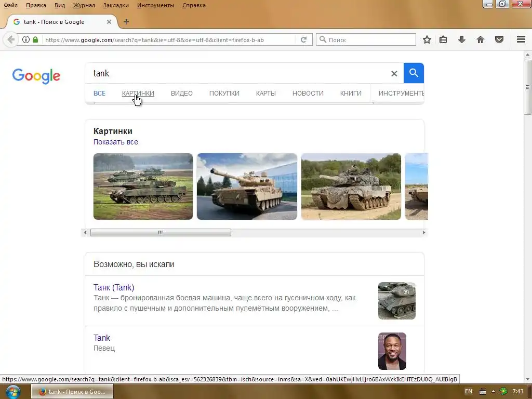Show bookmarks list icon in toolbar
The width and height of the screenshot is (532, 399).
click(443, 39)
